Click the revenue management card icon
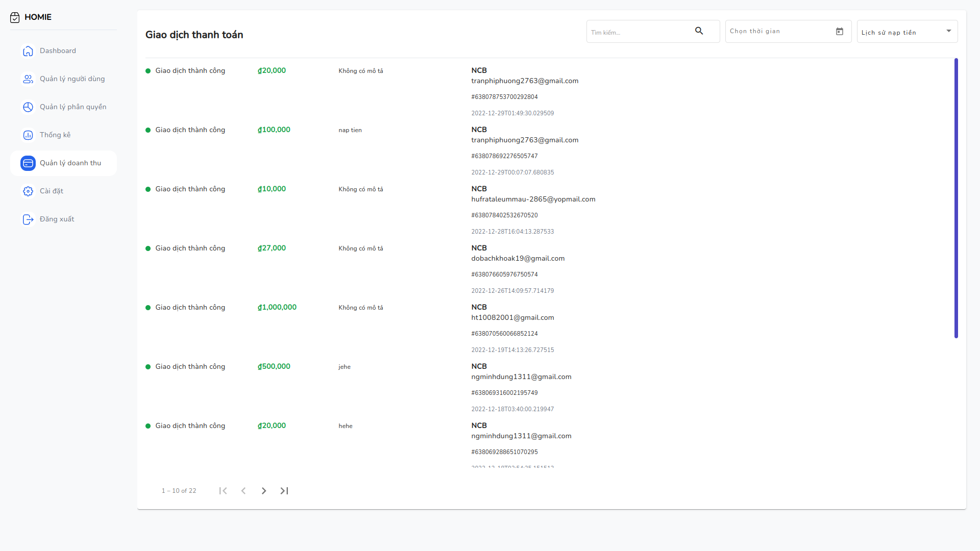The height and width of the screenshot is (551, 980). coord(28,163)
